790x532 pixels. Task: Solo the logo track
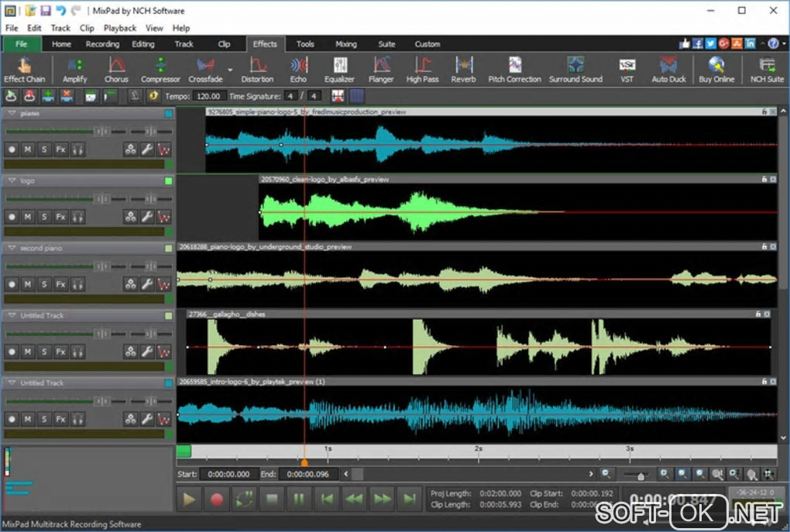[43, 217]
